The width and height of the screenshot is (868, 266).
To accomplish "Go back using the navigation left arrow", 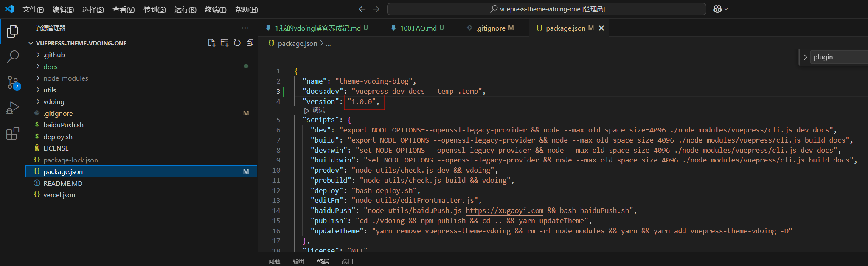I will point(362,9).
